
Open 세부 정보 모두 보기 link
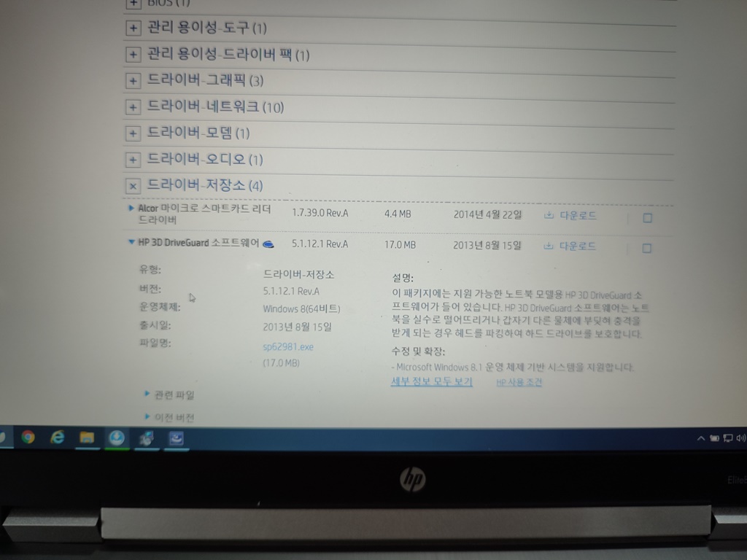point(432,381)
